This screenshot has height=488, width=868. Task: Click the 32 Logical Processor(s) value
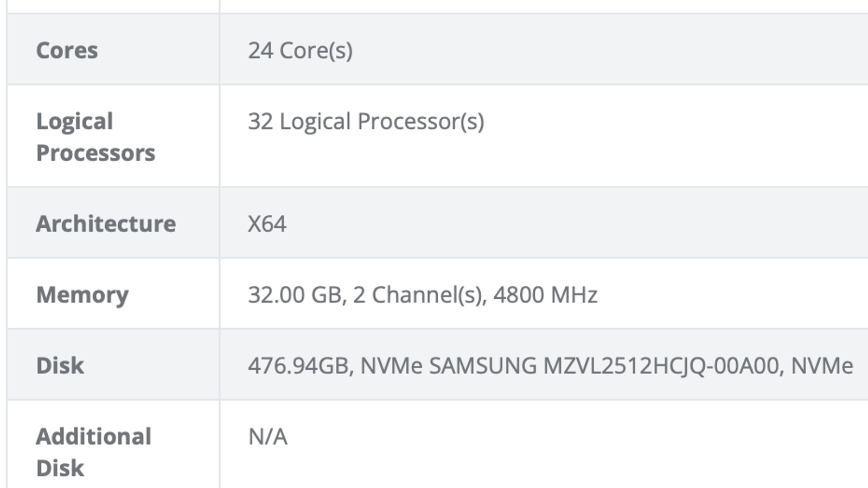point(366,121)
